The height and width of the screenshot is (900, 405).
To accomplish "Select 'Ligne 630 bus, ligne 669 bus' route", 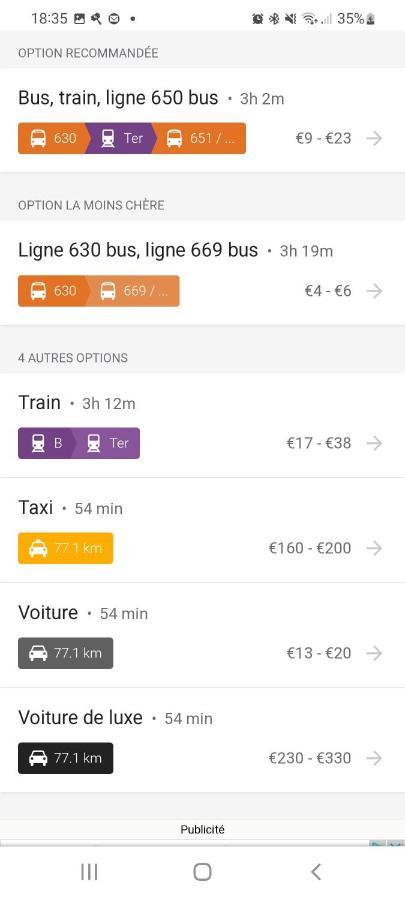I will [202, 273].
